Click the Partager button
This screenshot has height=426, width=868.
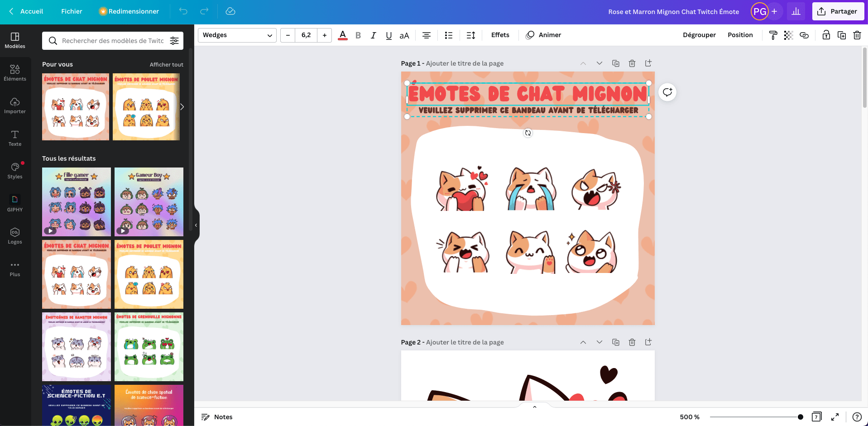point(838,11)
